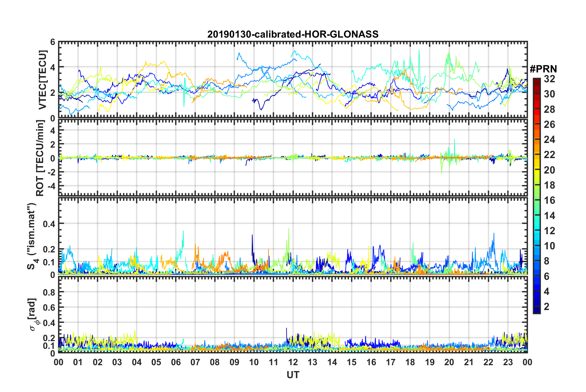Select the UT x-axis label
Viewport: 586px width, 392px height.
(293, 375)
